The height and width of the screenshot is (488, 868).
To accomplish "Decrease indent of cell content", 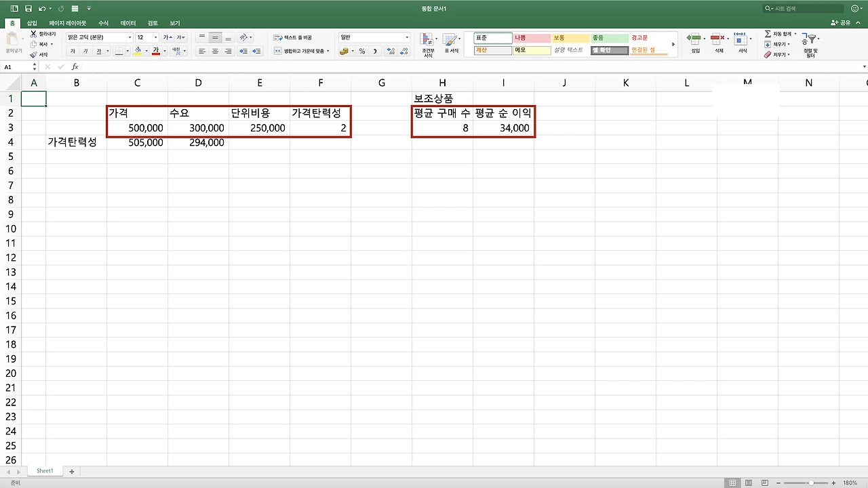I will point(244,51).
